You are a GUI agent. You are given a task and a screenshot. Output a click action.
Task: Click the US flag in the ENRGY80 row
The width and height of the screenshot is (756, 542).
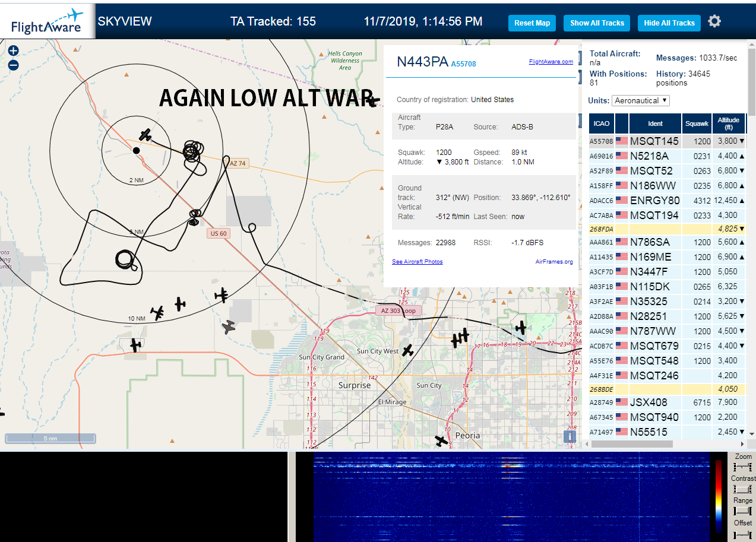click(622, 201)
